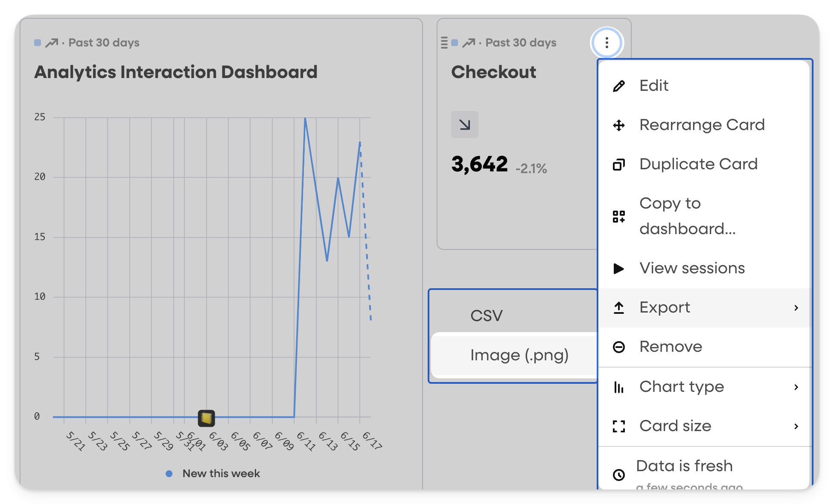This screenshot has height=504, width=834.
Task: Click the clock icon next to Data is fresh
Action: tap(619, 475)
